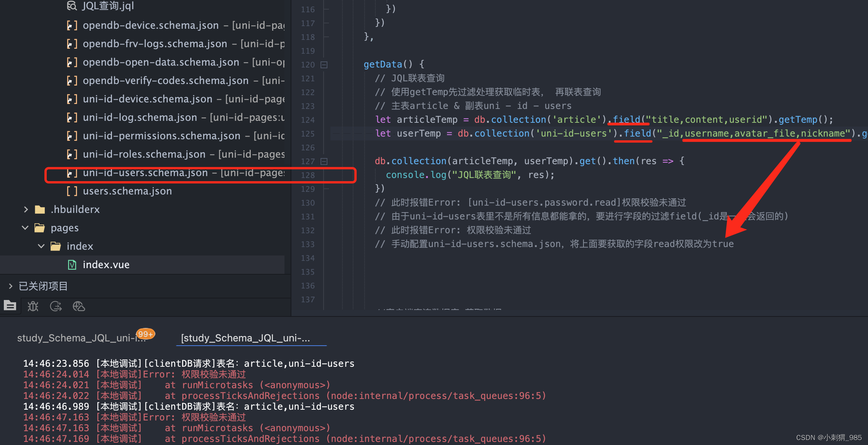Click the JQL查询.jql file icon
Image resolution: width=868 pixels, height=445 pixels.
[x=72, y=6]
